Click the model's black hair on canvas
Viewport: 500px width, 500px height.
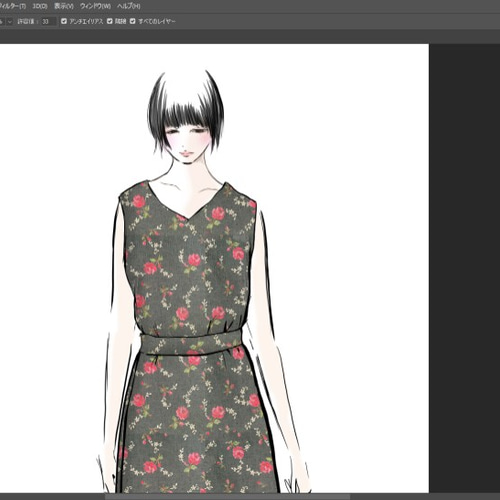(187, 107)
